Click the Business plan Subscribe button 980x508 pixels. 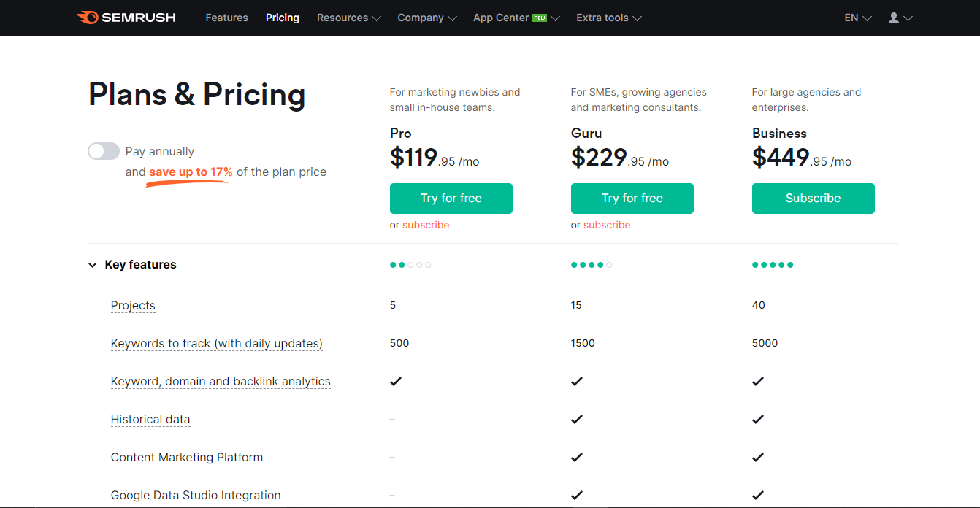[x=813, y=199]
